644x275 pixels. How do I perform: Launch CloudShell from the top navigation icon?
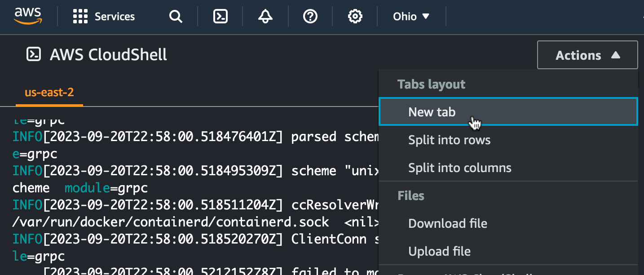pos(220,17)
